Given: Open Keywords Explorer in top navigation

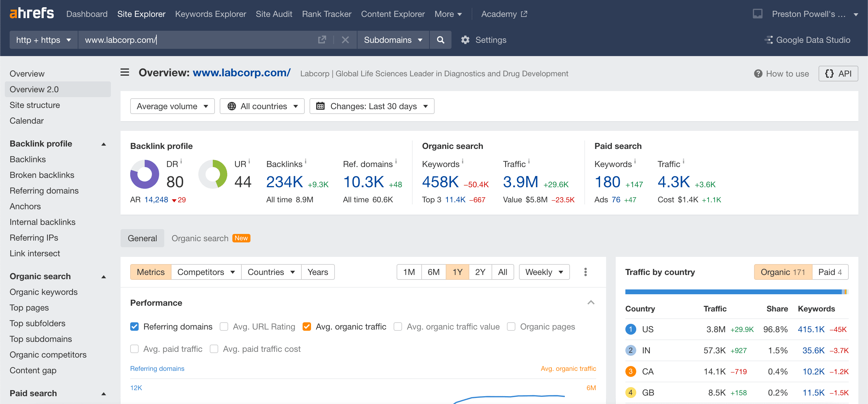Looking at the screenshot, I should 210,14.
